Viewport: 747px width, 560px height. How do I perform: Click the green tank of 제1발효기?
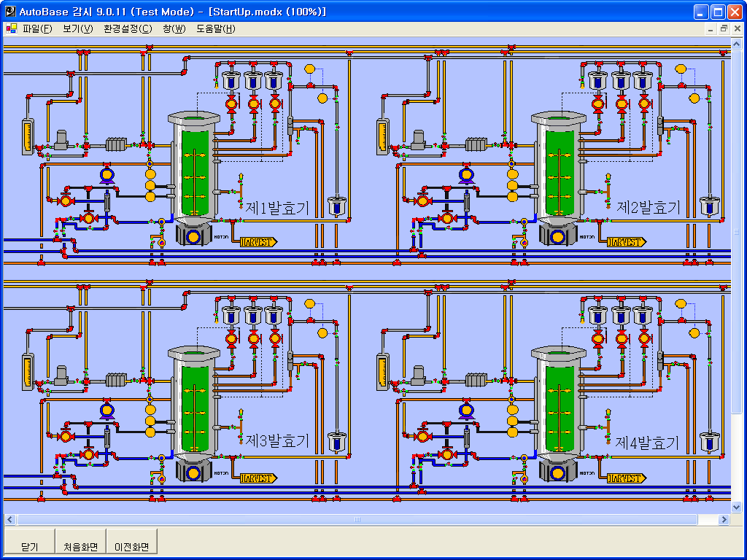click(x=195, y=172)
